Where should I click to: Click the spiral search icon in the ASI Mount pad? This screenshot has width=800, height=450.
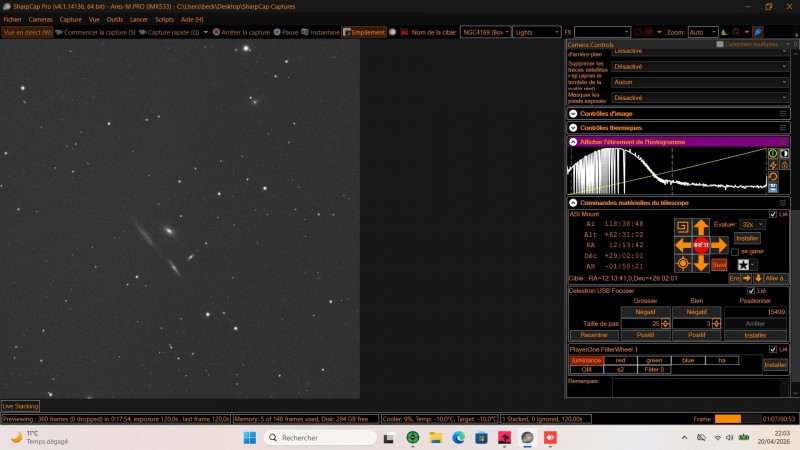(682, 227)
